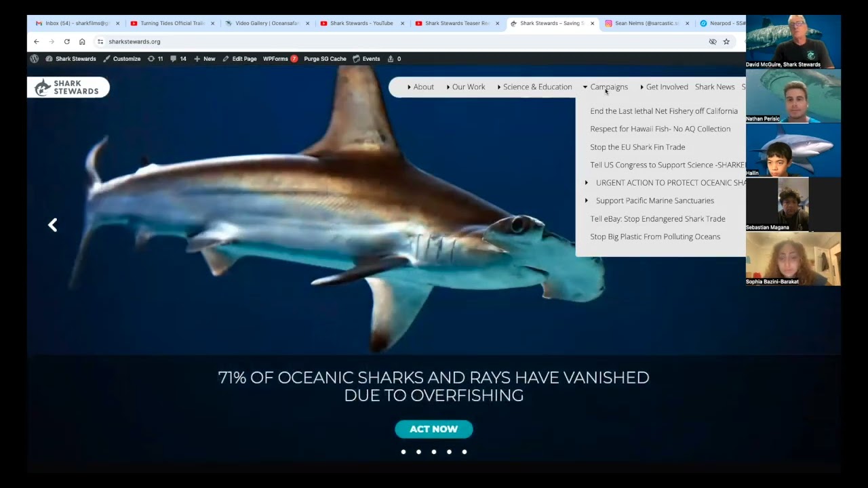Collapse the Campaigns menu
This screenshot has width=868, height=488.
606,87
